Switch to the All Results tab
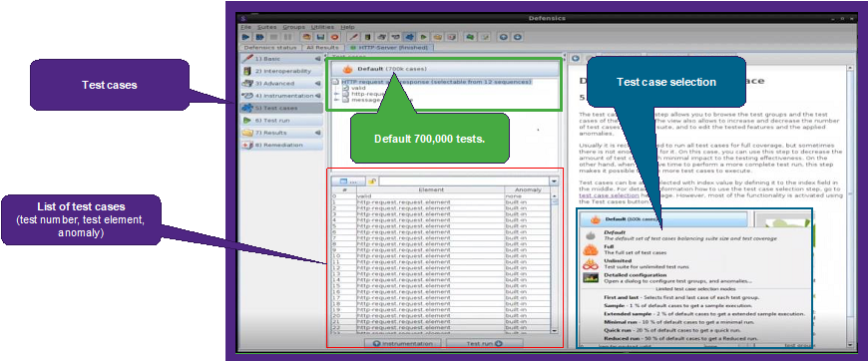The image size is (868, 362). [x=322, y=48]
